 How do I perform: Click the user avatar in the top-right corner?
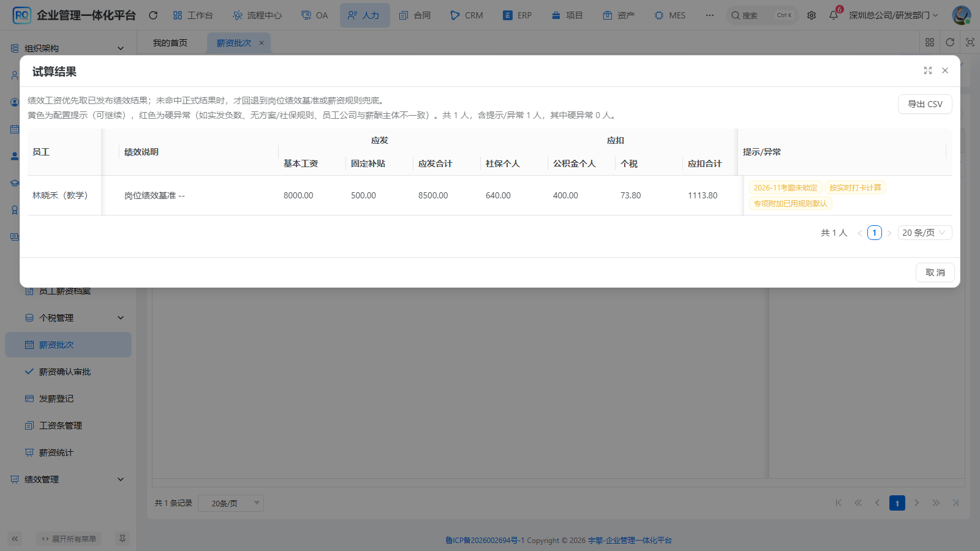pyautogui.click(x=961, y=15)
